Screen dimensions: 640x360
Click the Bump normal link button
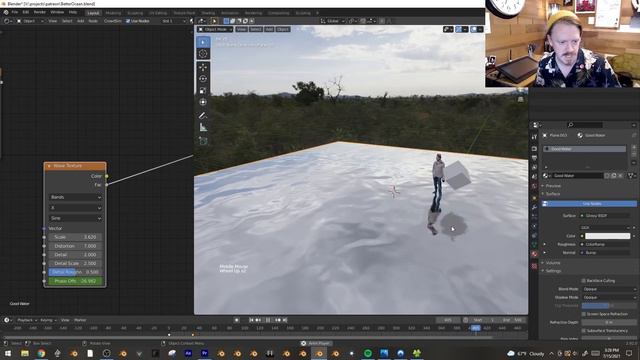coord(605,253)
